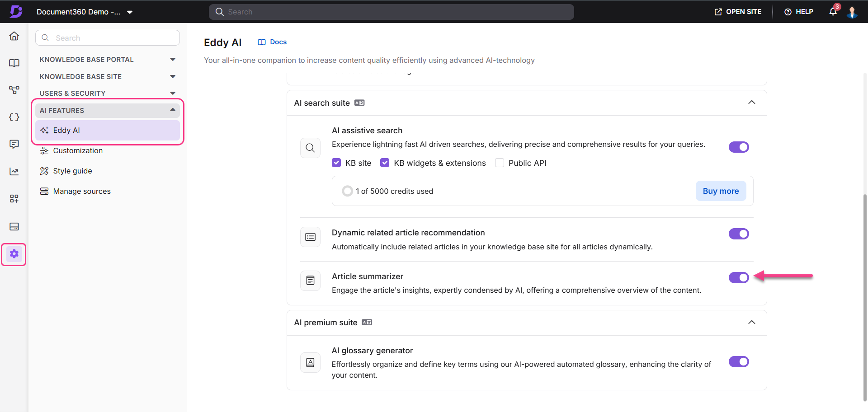868x412 pixels.
Task: Open the Analytics chart icon in left rail
Action: pyautogui.click(x=14, y=171)
